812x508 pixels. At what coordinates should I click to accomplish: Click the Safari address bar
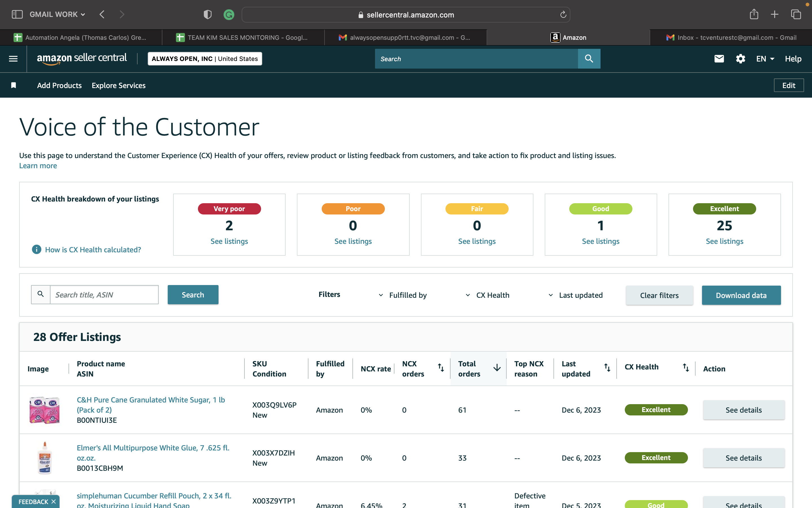406,14
